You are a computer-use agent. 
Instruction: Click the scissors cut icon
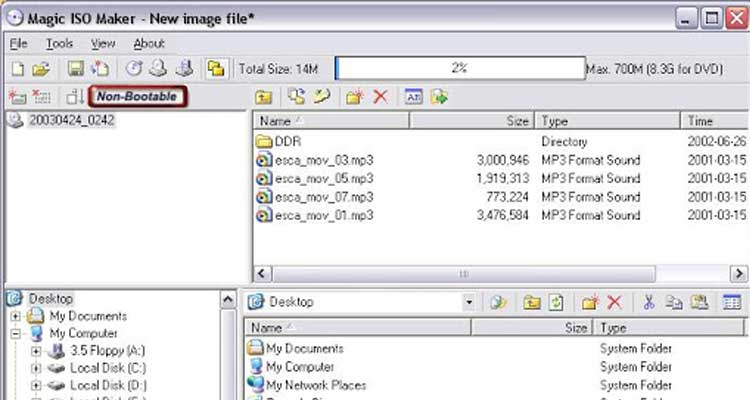[649, 302]
